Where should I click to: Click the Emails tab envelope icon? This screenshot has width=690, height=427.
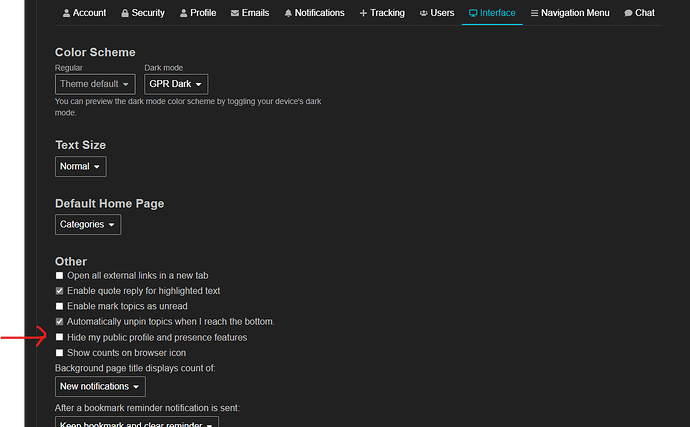(235, 13)
